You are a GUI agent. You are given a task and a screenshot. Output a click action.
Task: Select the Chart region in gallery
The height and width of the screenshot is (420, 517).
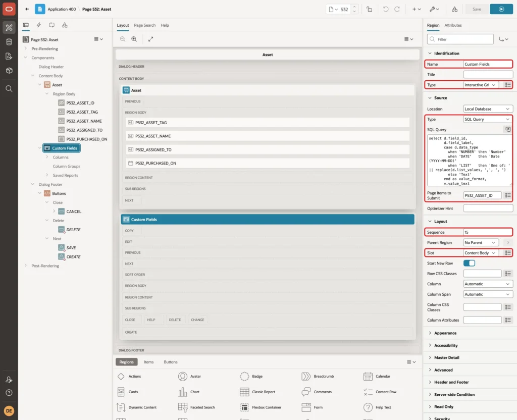coord(189,392)
